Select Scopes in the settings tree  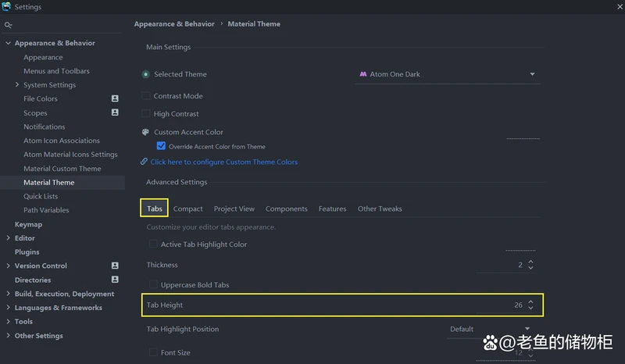coord(35,112)
